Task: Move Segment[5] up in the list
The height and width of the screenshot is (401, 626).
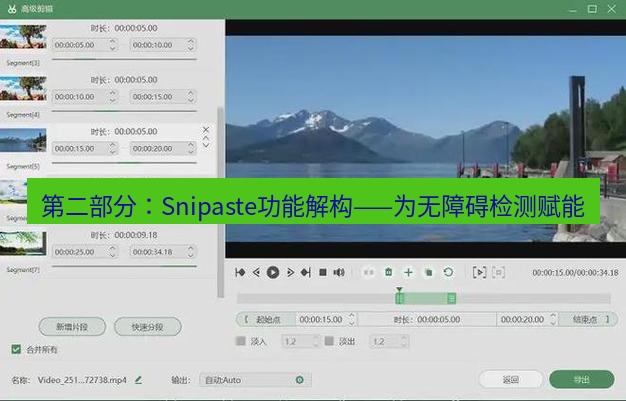Action: point(206,138)
